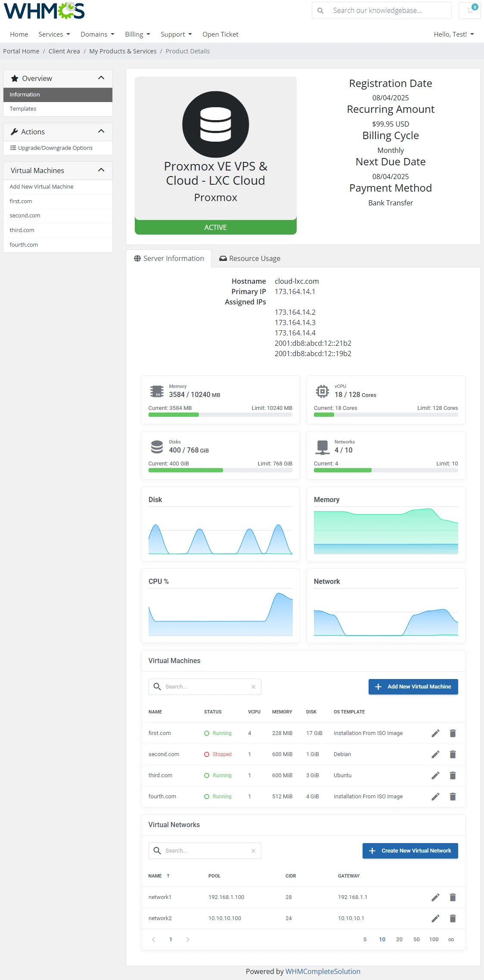Clear the Virtual Networks search field
The image size is (484, 980).
point(253,851)
